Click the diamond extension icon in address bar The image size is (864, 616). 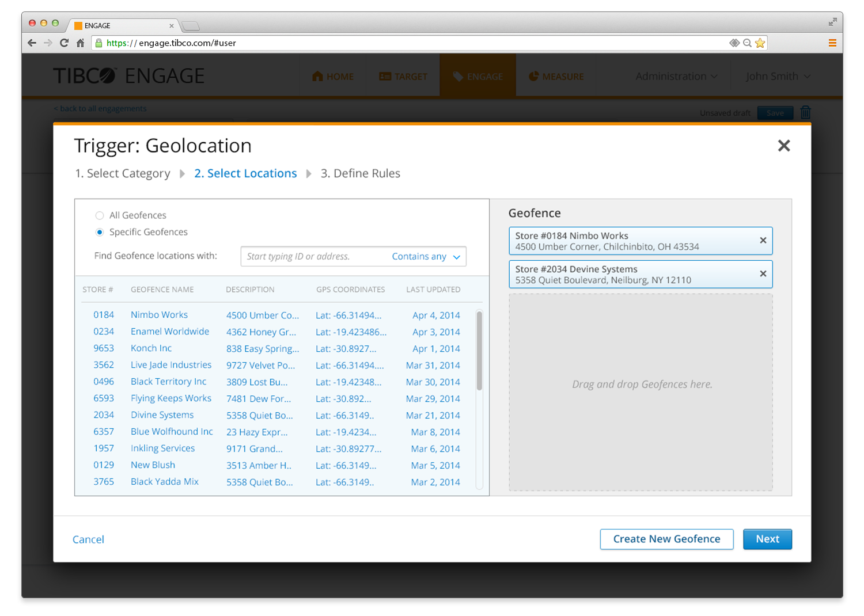(734, 43)
